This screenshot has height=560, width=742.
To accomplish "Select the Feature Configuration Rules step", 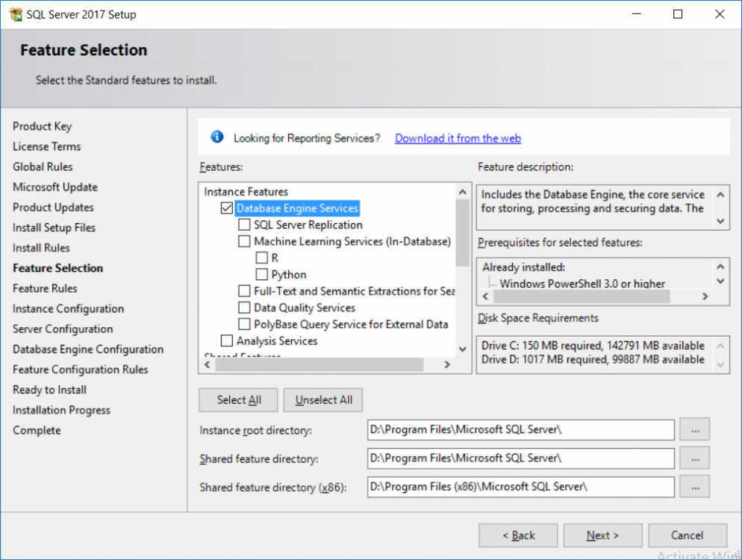I will (x=81, y=370).
